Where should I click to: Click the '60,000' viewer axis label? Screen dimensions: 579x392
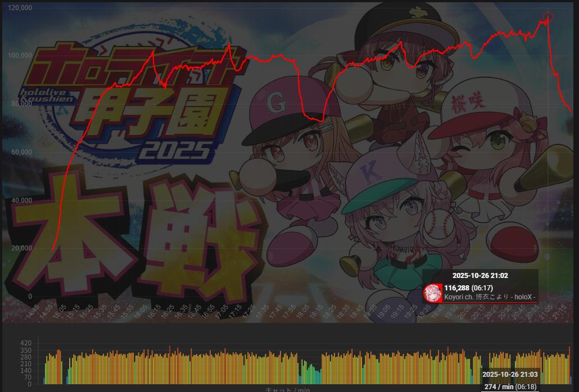21,152
